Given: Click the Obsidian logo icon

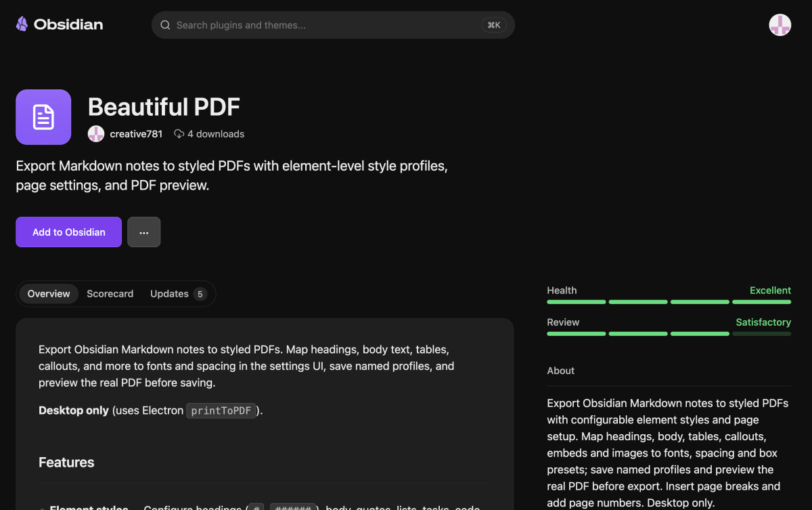Looking at the screenshot, I should (22, 24).
